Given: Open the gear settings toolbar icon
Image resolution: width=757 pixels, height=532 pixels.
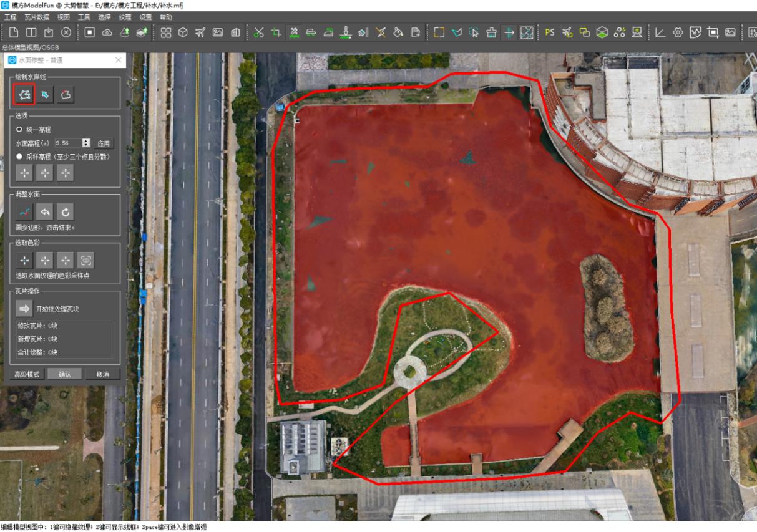Looking at the screenshot, I should pos(678,32).
